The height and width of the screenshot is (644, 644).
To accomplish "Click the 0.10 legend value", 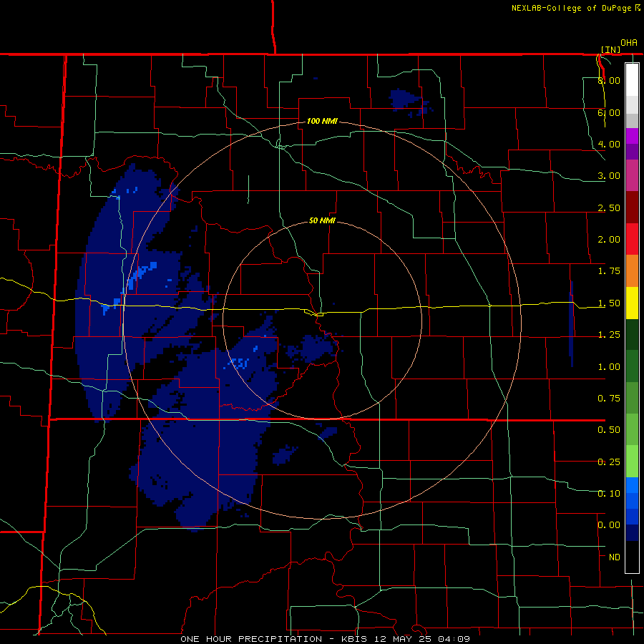I will point(609,493).
